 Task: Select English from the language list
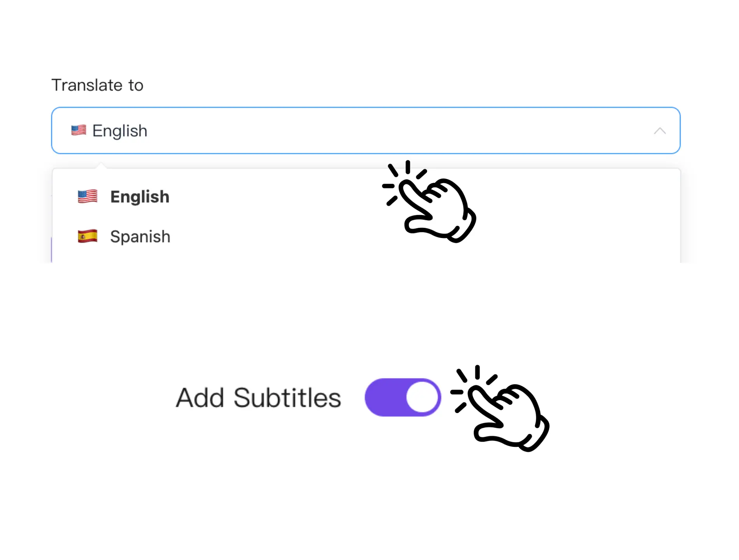point(140,196)
